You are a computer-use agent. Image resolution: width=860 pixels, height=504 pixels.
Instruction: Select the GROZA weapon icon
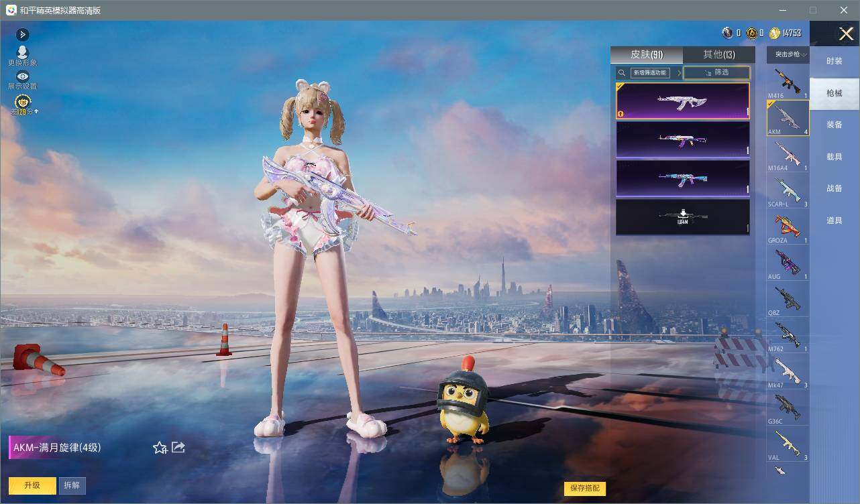pyautogui.click(x=788, y=227)
